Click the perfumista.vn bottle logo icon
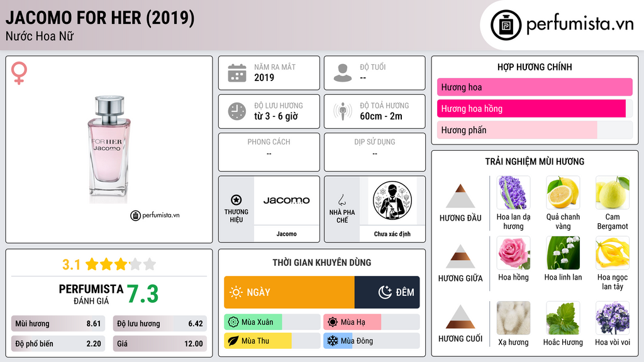This screenshot has height=362, width=644. [x=506, y=25]
